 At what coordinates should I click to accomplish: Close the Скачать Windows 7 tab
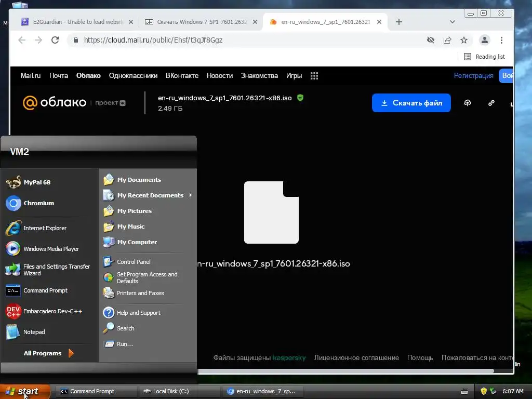(x=255, y=22)
